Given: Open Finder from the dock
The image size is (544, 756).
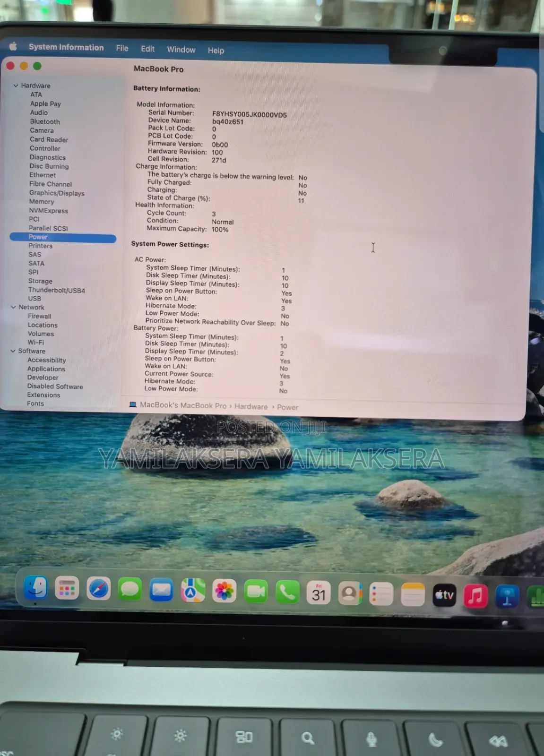Looking at the screenshot, I should [35, 588].
